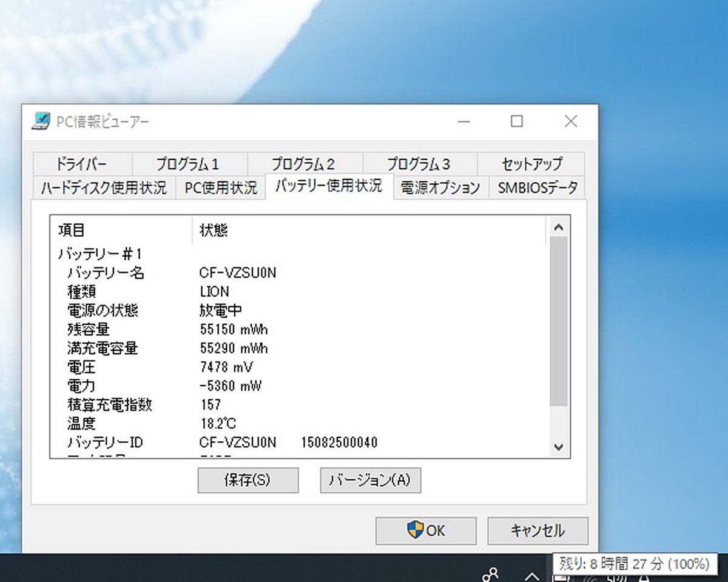Select the 満充電容量 row label
728x582 pixels.
[103, 348]
